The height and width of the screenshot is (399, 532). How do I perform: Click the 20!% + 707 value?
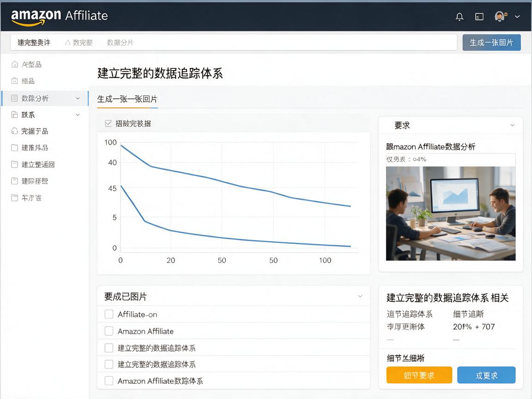[x=474, y=326]
